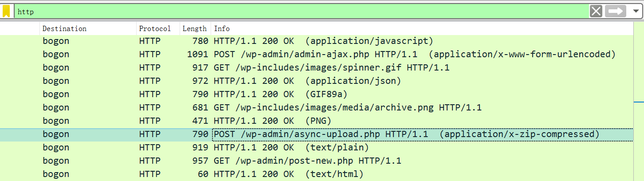Select the GET post-new.php packet row
Viewport: 644px width, 181px height.
[x=307, y=161]
